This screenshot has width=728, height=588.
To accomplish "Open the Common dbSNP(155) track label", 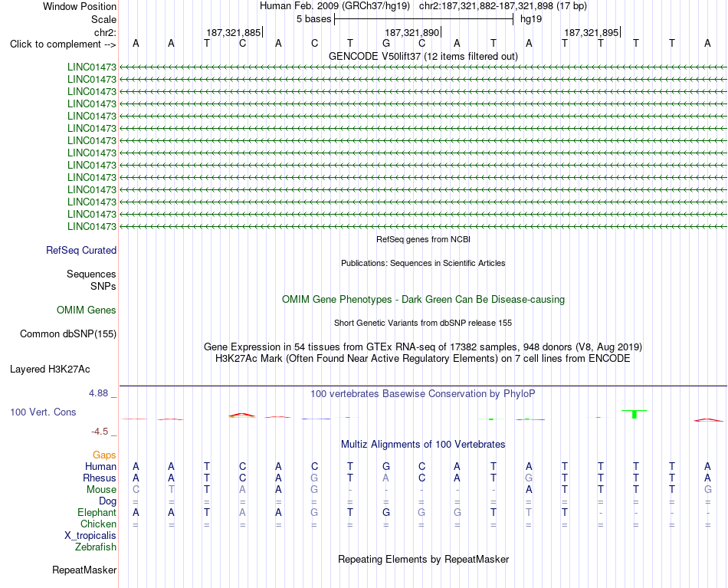I will tap(68, 334).
